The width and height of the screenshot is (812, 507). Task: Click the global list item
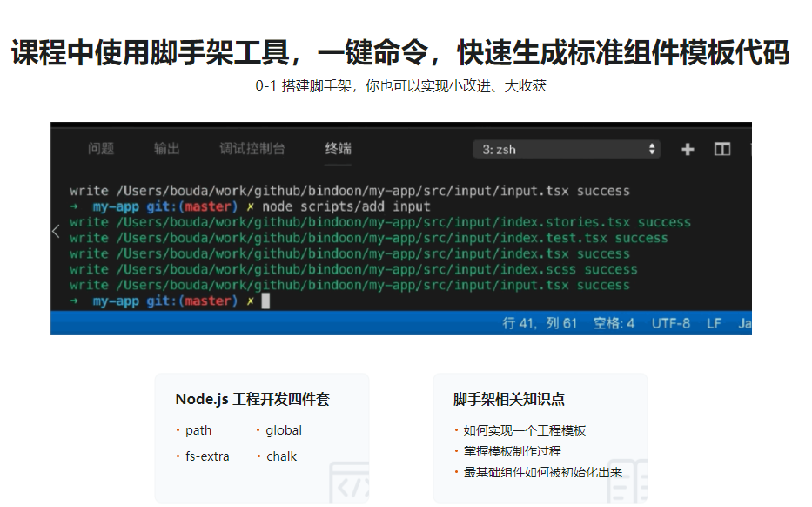pyautogui.click(x=284, y=430)
